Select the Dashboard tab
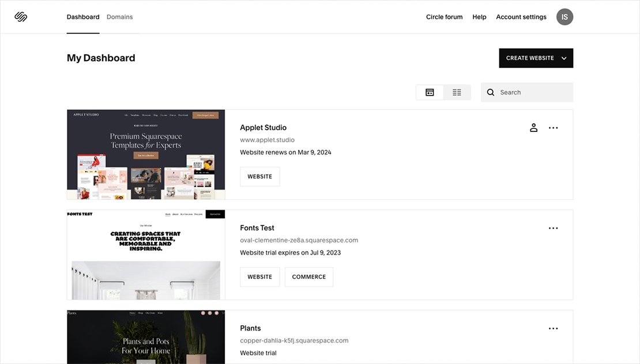The height and width of the screenshot is (364, 640). point(82,17)
